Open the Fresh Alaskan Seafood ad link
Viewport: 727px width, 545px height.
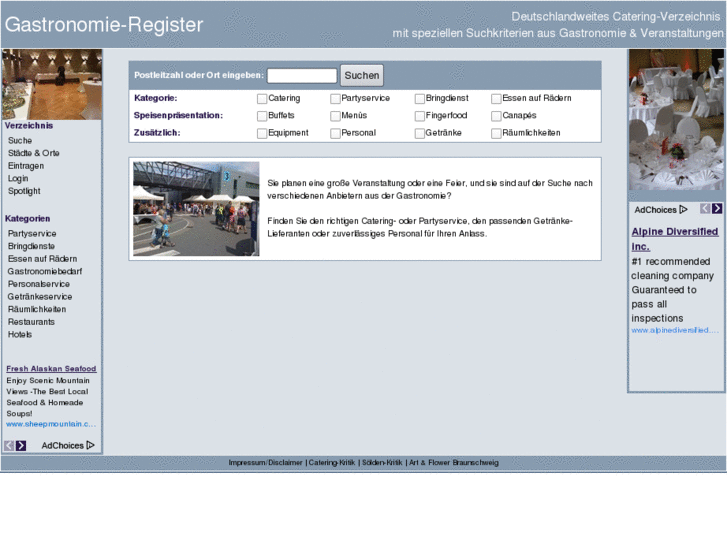(51, 369)
